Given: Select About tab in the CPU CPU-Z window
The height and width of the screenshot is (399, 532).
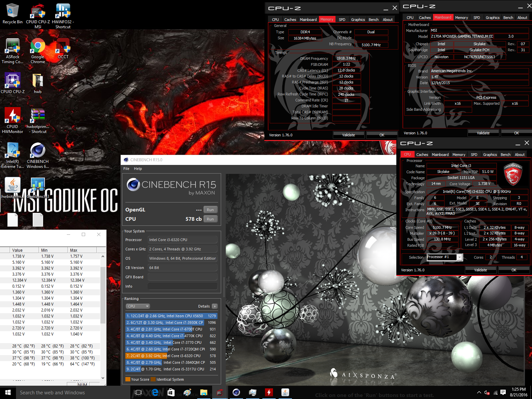Looking at the screenshot, I should (520, 155).
